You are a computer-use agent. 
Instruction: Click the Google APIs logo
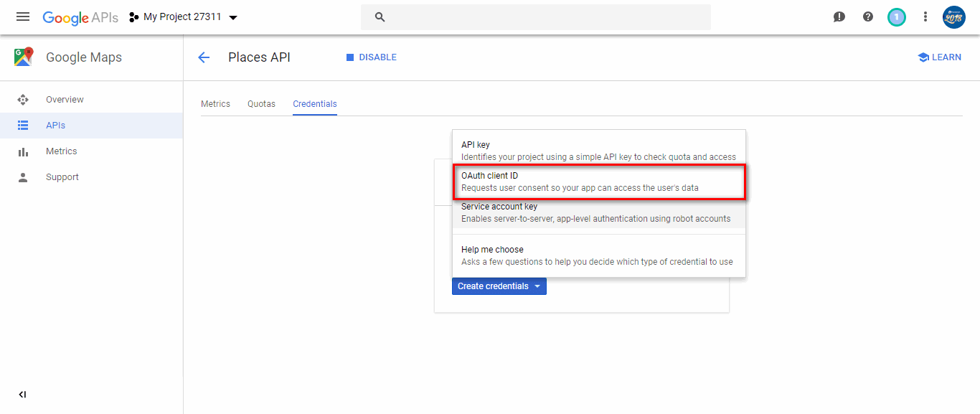[x=80, y=17]
